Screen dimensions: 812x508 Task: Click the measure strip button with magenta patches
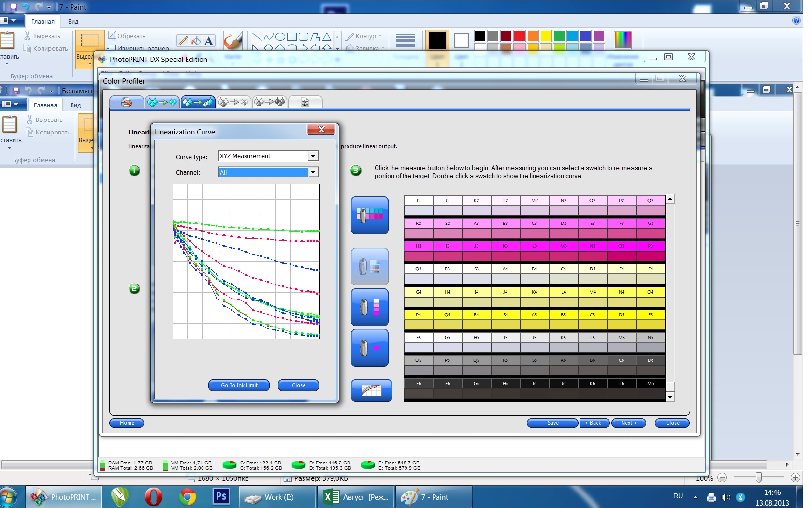click(369, 307)
